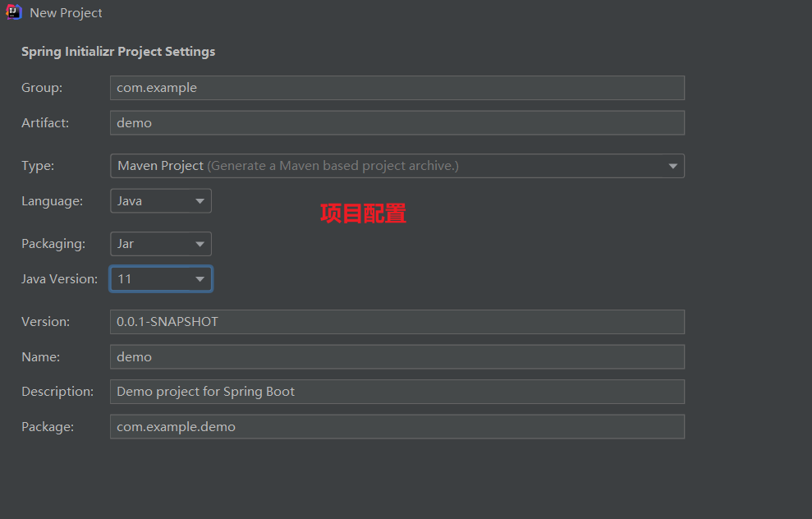
Task: Open the Jar packaging combo box
Action: coord(161,244)
